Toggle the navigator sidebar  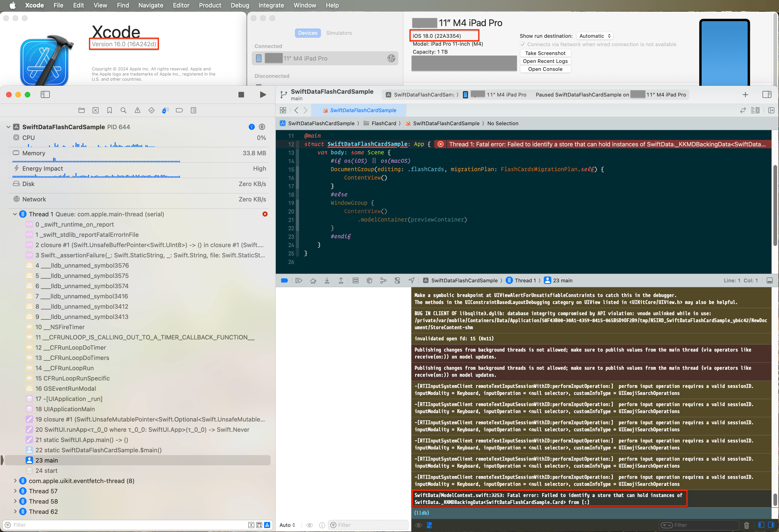click(45, 94)
